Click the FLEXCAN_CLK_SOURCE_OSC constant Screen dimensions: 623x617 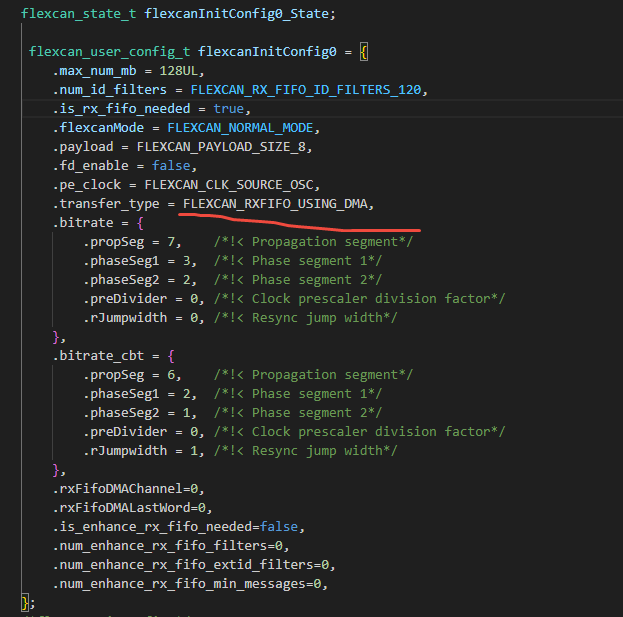click(x=228, y=185)
